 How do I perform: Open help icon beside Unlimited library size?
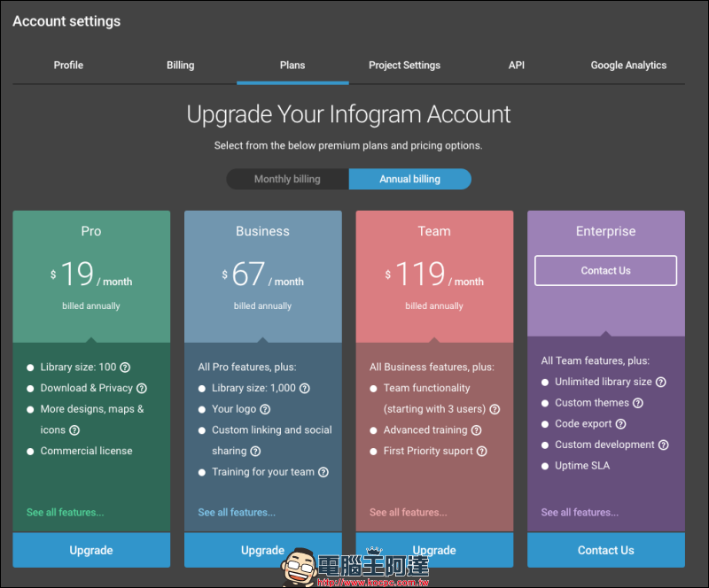(661, 382)
